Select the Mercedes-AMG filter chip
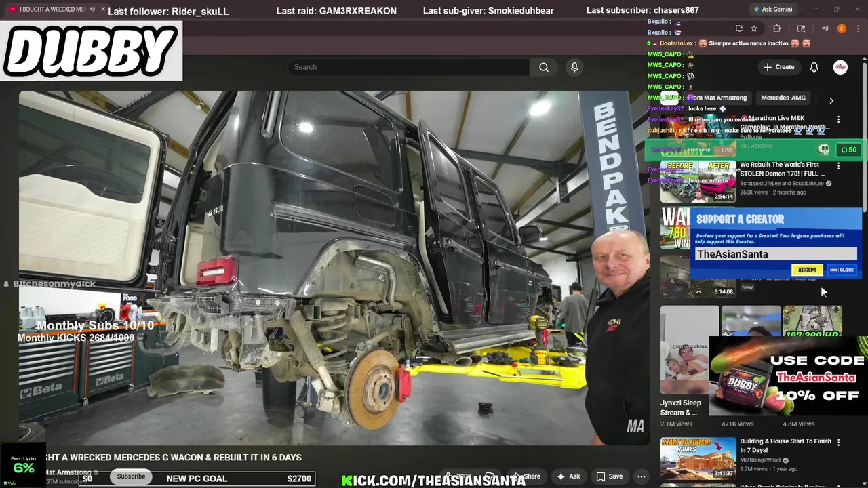The width and height of the screenshot is (868, 488). tap(783, 98)
